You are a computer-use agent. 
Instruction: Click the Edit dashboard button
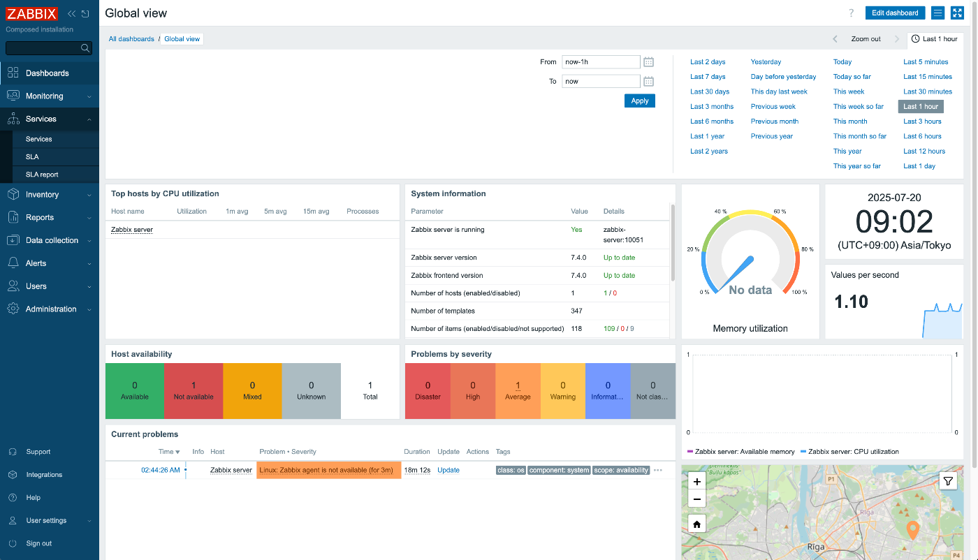click(x=895, y=13)
